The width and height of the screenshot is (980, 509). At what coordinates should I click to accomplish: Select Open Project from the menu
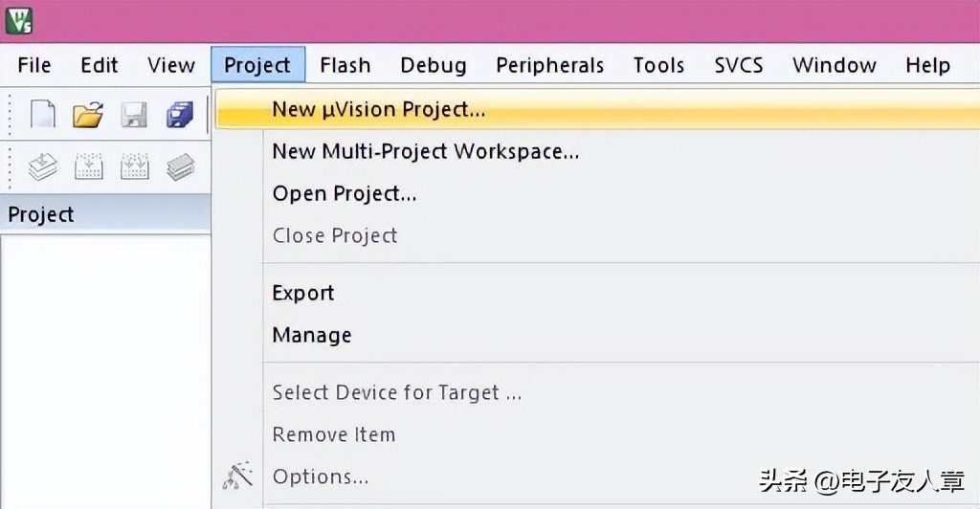click(x=345, y=193)
